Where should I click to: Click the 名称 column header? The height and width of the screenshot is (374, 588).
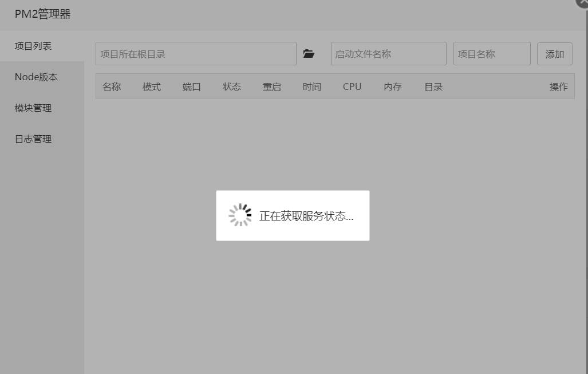[112, 86]
